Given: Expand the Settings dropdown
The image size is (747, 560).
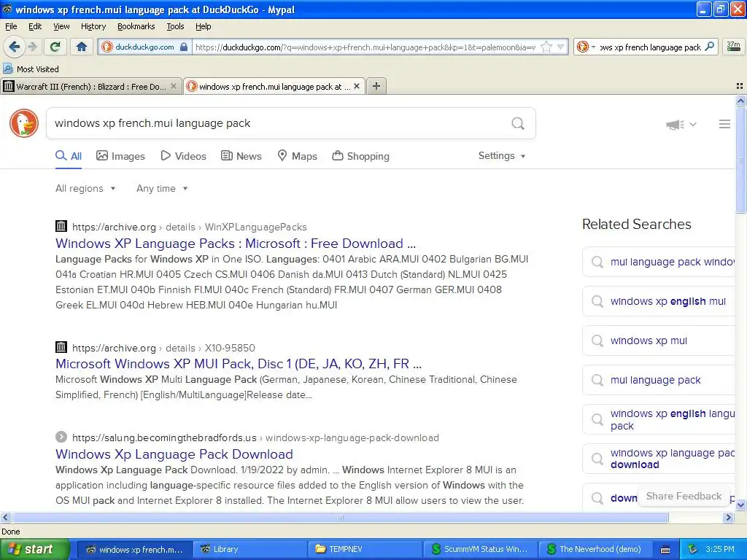Looking at the screenshot, I should click(502, 156).
